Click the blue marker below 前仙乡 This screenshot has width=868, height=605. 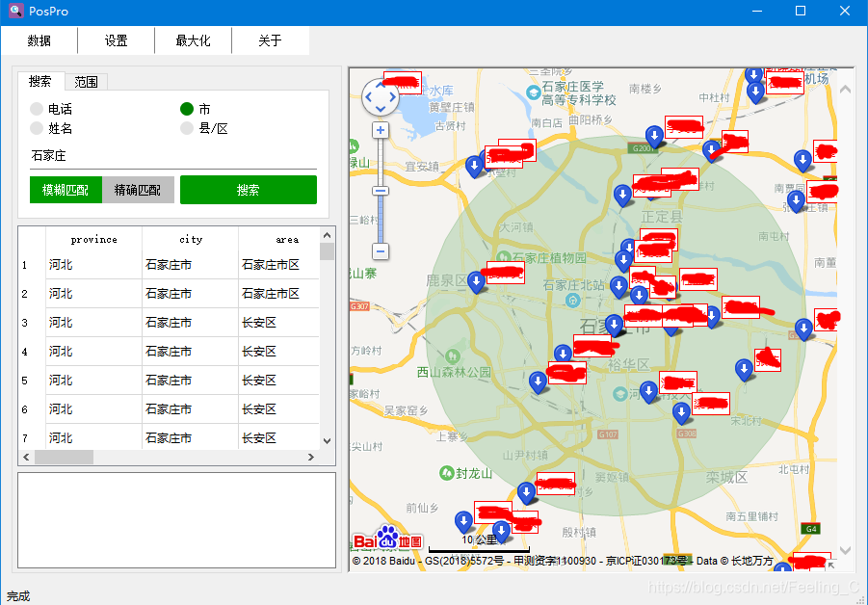463,521
